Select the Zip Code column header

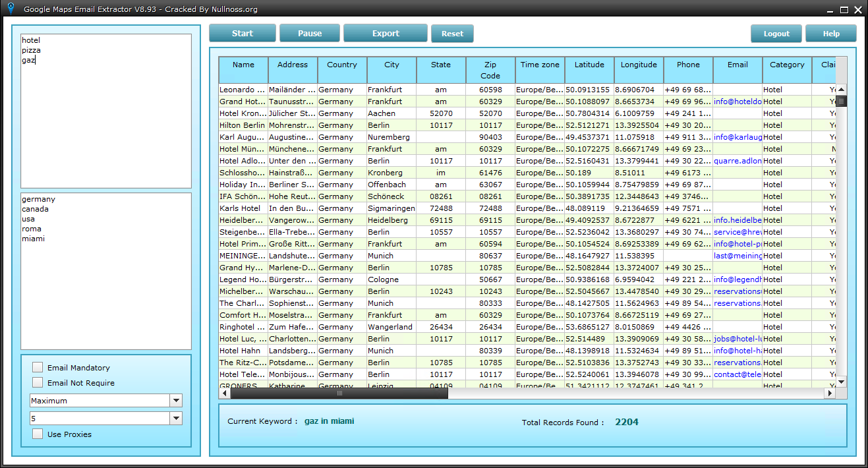click(490, 70)
